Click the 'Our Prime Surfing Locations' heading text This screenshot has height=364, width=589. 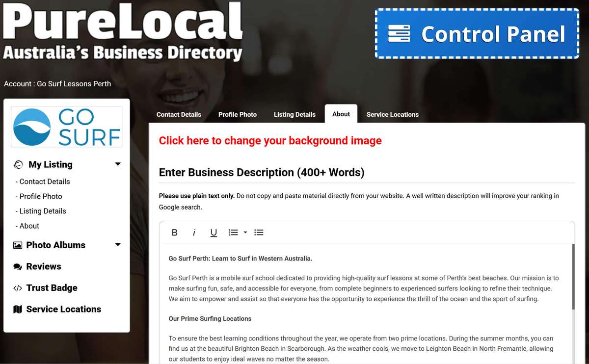(210, 318)
